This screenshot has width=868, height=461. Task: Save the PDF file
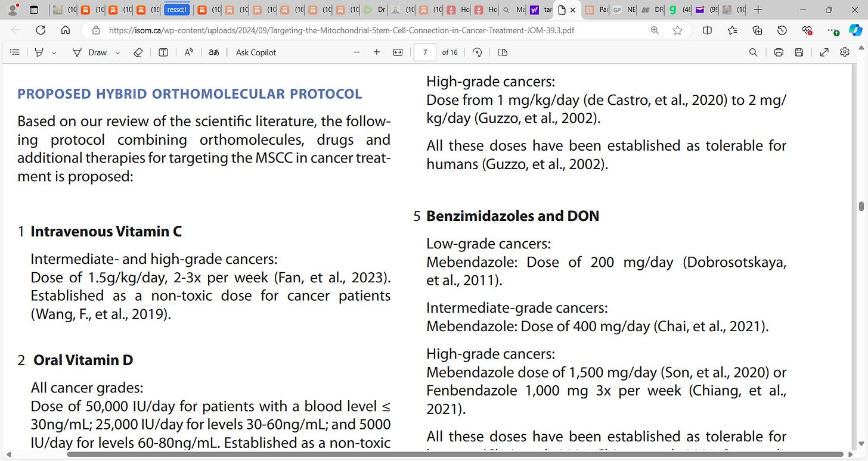pyautogui.click(x=799, y=52)
